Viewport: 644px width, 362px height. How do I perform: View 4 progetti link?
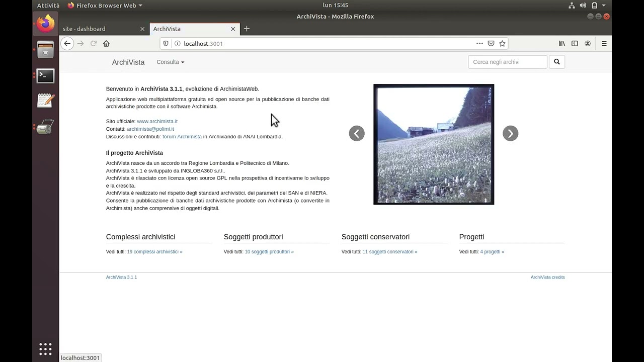click(492, 251)
